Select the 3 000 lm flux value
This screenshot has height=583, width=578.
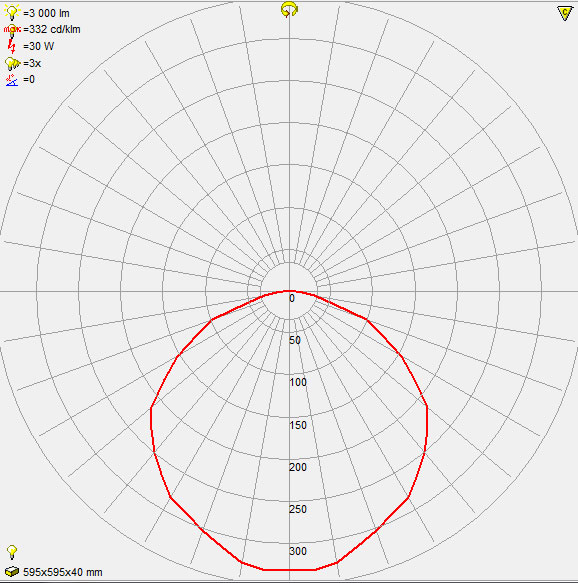[x=46, y=13]
